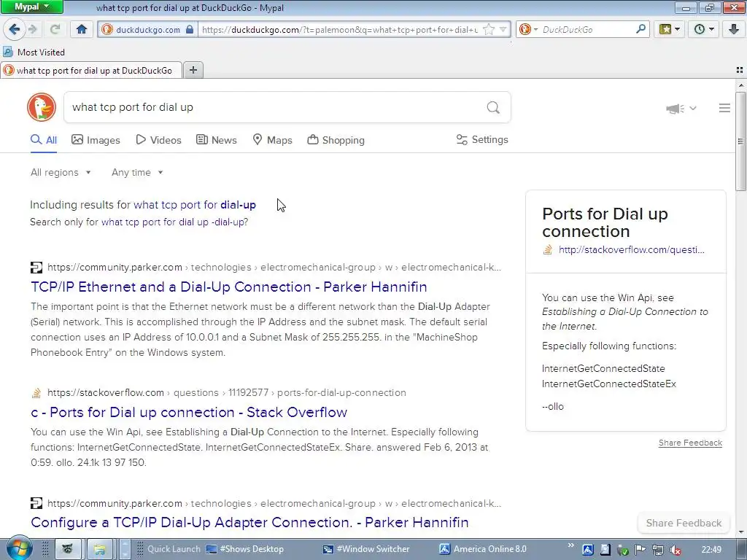Screen dimensions: 747x560
Task: Open the hamburger menu on DuckDuckGo
Action: [724, 108]
